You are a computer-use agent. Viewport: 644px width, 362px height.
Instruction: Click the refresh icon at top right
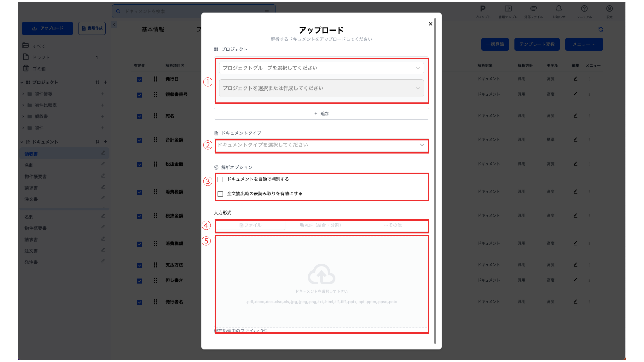601,29
